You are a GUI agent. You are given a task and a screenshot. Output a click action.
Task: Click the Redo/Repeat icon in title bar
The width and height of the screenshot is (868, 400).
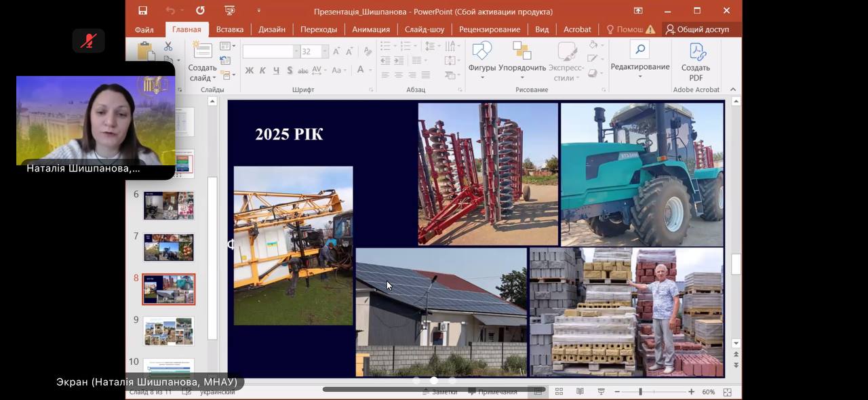point(200,11)
